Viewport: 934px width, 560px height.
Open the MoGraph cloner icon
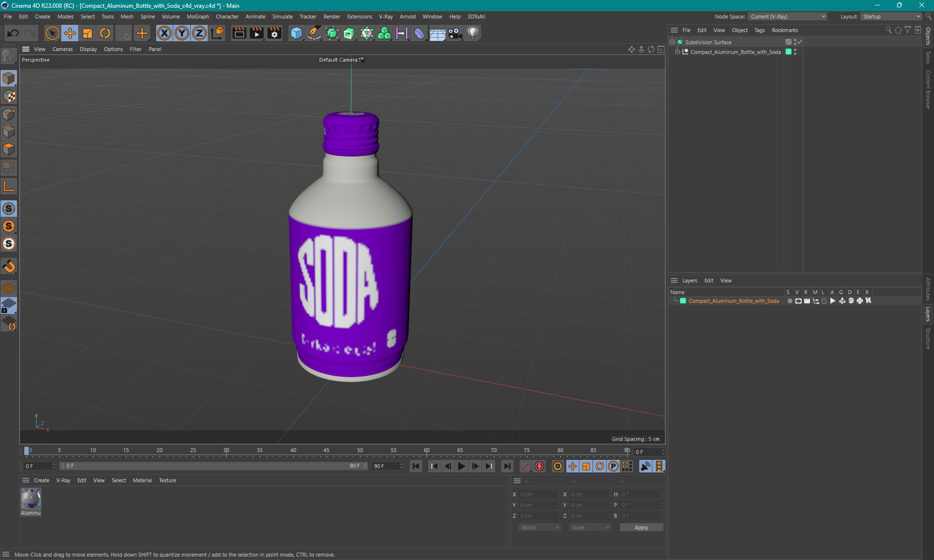[x=384, y=33]
